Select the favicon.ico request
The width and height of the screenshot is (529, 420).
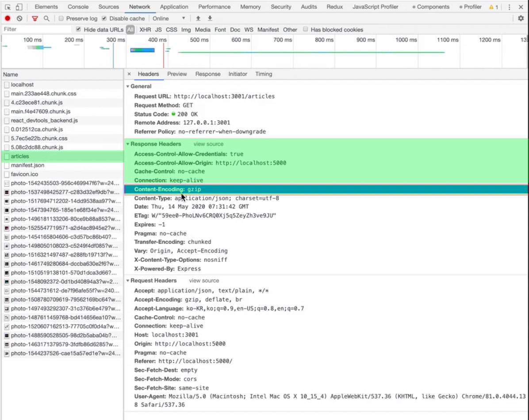62,174
